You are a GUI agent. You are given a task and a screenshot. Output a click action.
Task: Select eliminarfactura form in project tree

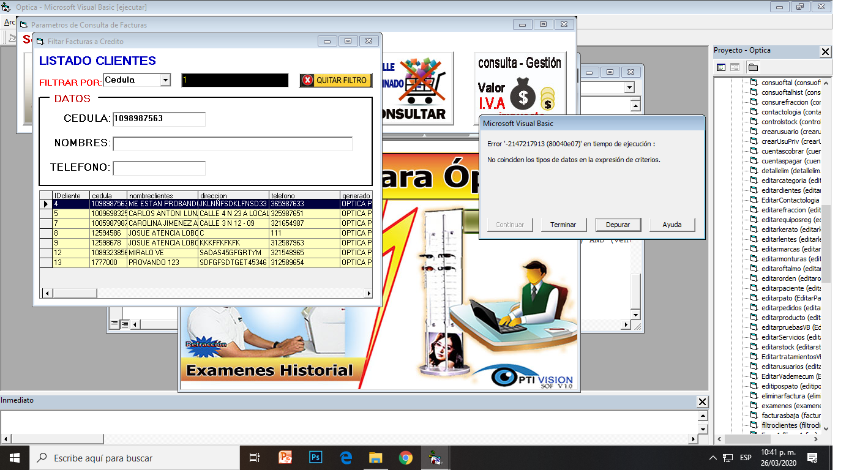(791, 396)
